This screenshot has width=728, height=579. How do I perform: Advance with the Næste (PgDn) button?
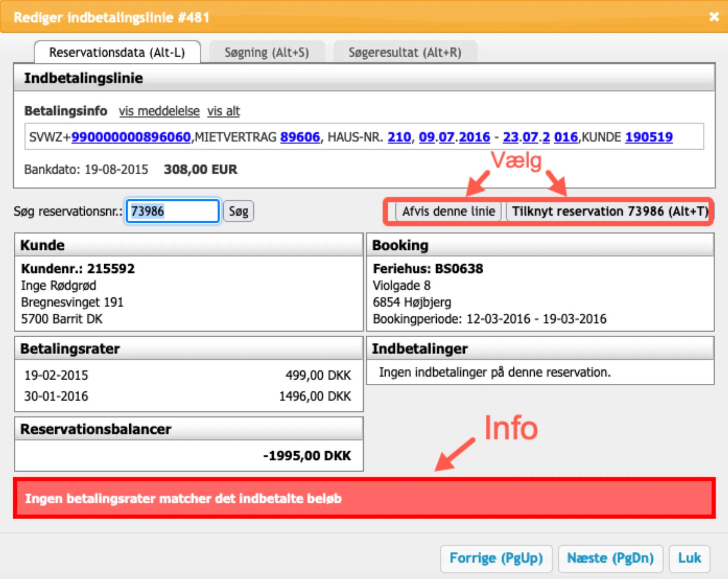[x=610, y=558]
